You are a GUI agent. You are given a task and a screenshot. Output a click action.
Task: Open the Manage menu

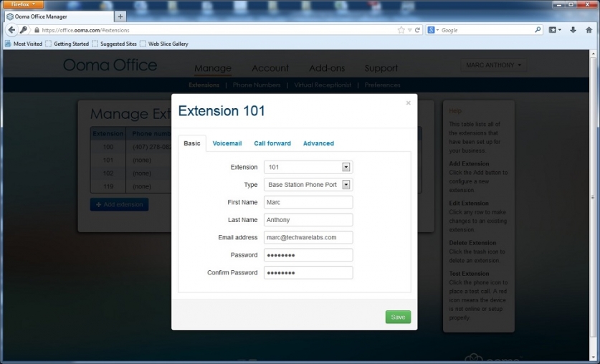pyautogui.click(x=213, y=68)
